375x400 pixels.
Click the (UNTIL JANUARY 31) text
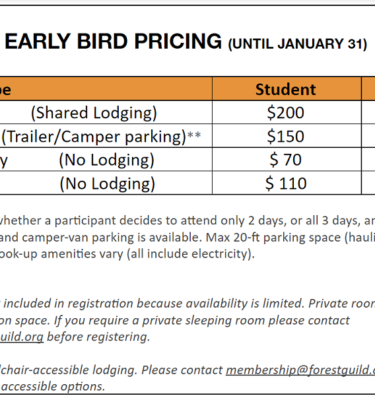tap(298, 44)
